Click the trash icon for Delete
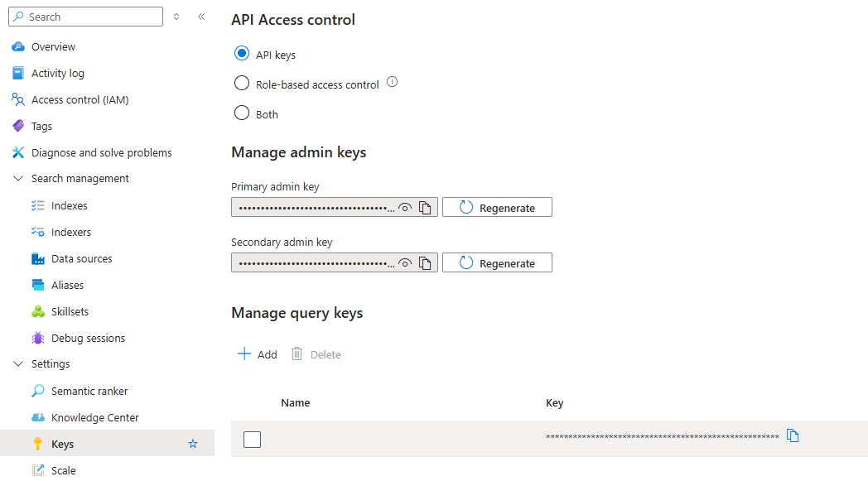This screenshot has height=481, width=868. 297,354
